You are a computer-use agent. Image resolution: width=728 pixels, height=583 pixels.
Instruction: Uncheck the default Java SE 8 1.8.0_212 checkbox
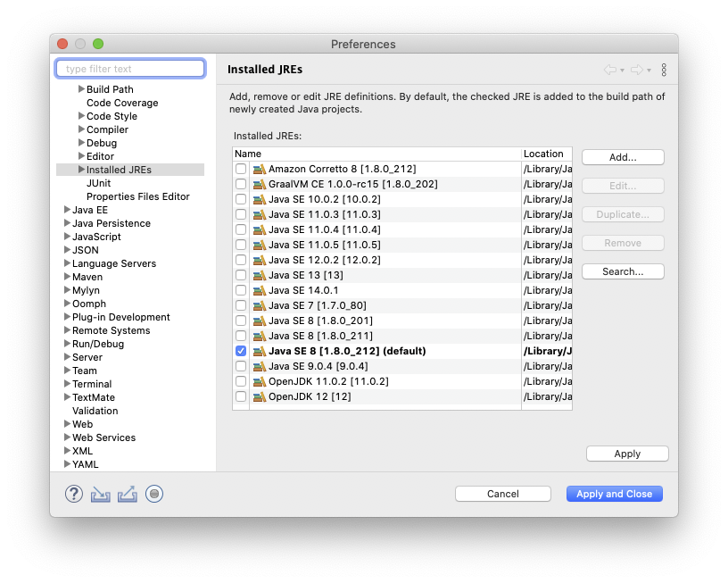pyautogui.click(x=241, y=351)
